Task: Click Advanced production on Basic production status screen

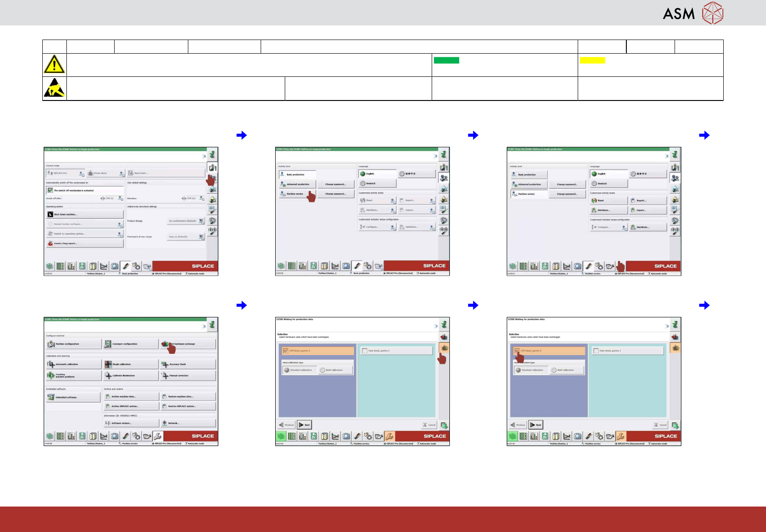Action: click(x=297, y=184)
